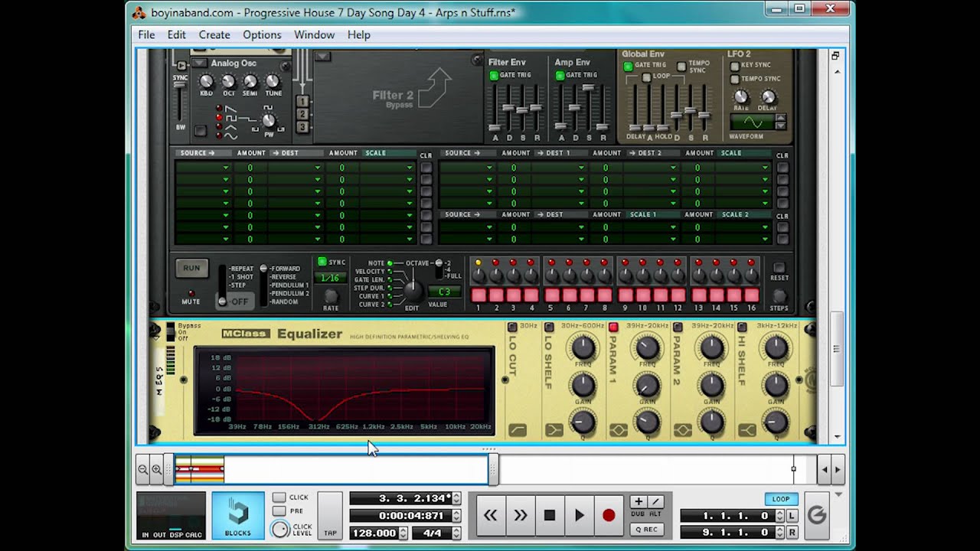This screenshot has height=551, width=980.
Task: Click the Tap tempo button
Action: pyautogui.click(x=330, y=516)
